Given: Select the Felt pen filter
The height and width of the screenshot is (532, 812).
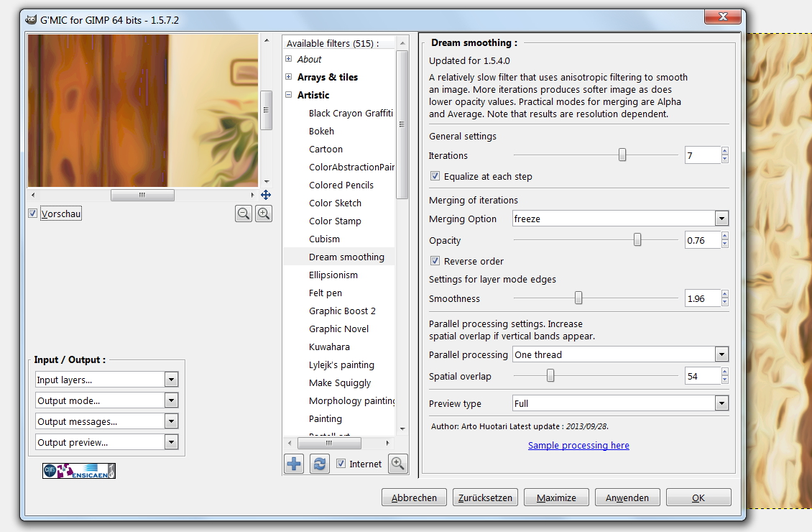Looking at the screenshot, I should click(x=326, y=293).
